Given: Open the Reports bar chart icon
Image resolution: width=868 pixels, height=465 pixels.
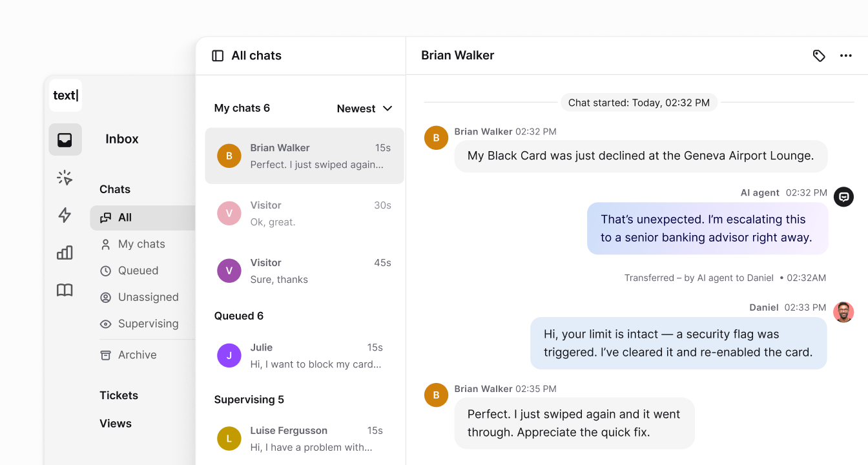Looking at the screenshot, I should 65,253.
